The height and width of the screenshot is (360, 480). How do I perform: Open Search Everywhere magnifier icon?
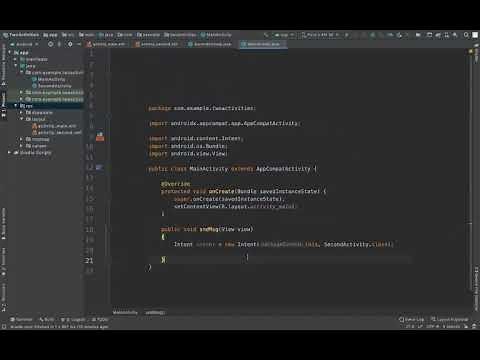tap(466, 35)
